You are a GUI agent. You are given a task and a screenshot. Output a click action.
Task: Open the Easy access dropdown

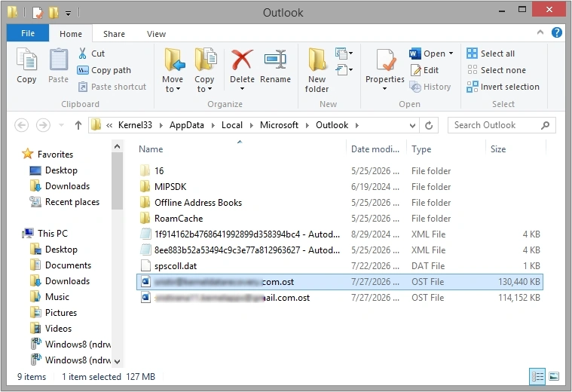click(x=343, y=69)
